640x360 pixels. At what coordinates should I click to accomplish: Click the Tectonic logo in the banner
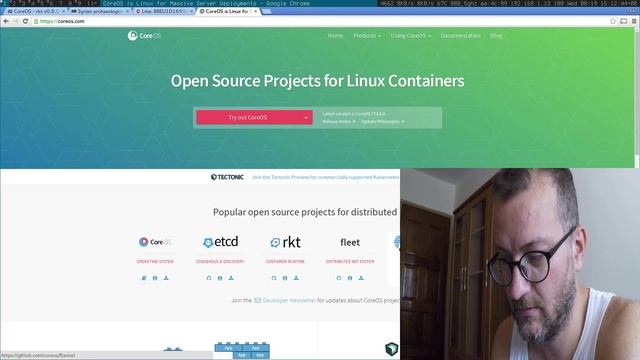(227, 177)
